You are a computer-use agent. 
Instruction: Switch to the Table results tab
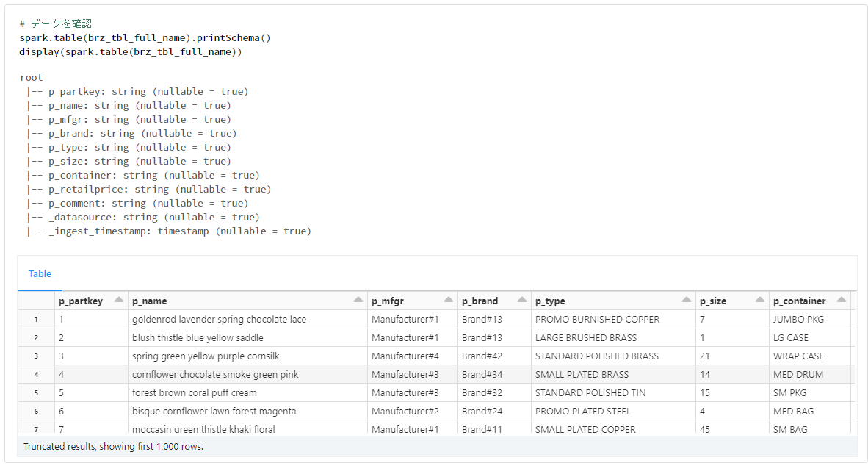tap(40, 273)
